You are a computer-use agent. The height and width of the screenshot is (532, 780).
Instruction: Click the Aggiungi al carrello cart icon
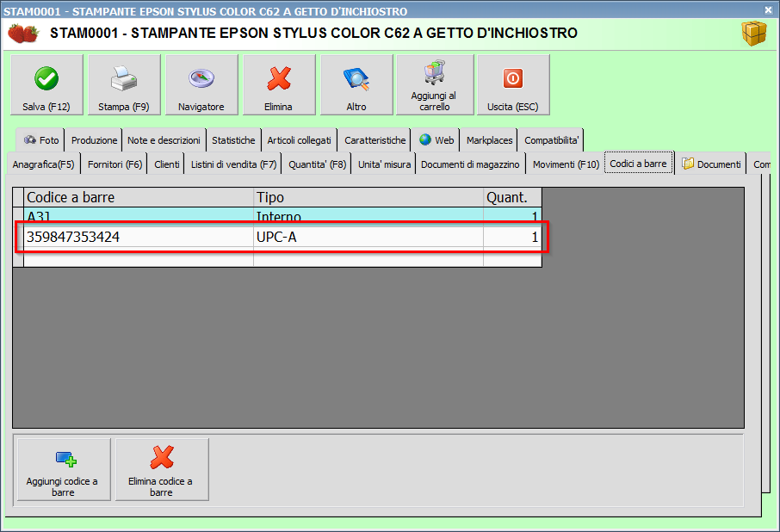(x=435, y=72)
